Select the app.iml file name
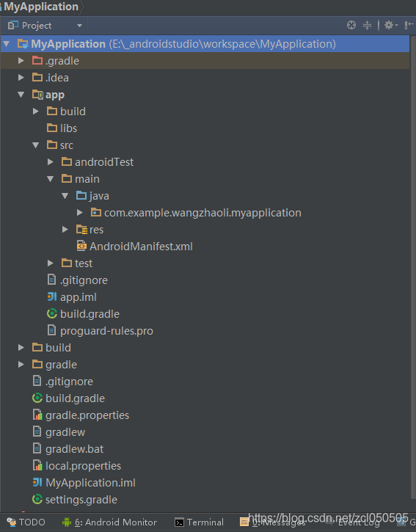Image resolution: width=416 pixels, height=532 pixels. click(x=79, y=297)
